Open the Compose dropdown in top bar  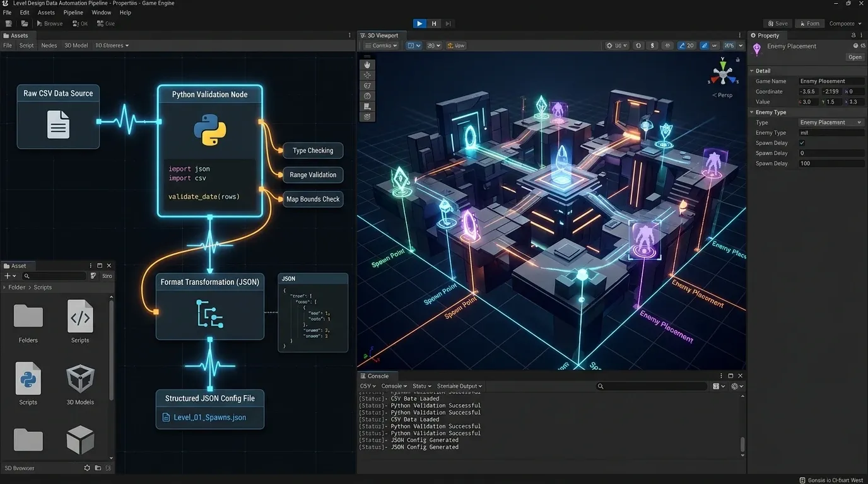[x=845, y=24]
